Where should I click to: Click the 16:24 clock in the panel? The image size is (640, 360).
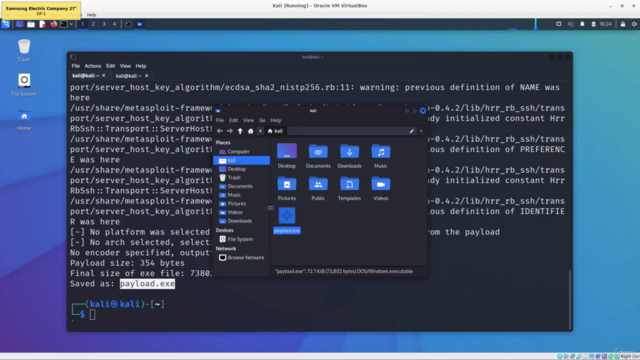605,24
